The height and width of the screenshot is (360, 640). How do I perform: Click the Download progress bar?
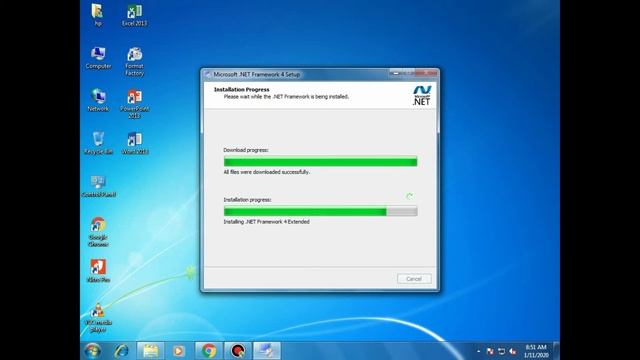pyautogui.click(x=320, y=162)
